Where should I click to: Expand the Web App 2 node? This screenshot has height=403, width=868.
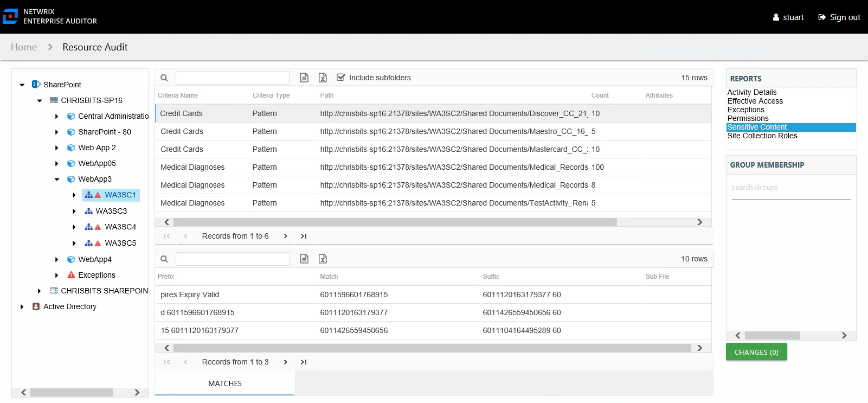pyautogui.click(x=57, y=148)
